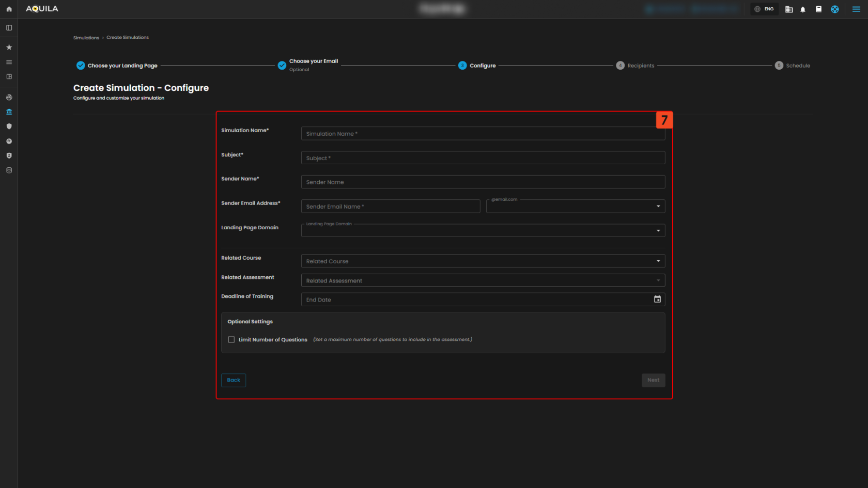Open the organization building icon in header
Screen dimensions: 868x488
(788, 9)
